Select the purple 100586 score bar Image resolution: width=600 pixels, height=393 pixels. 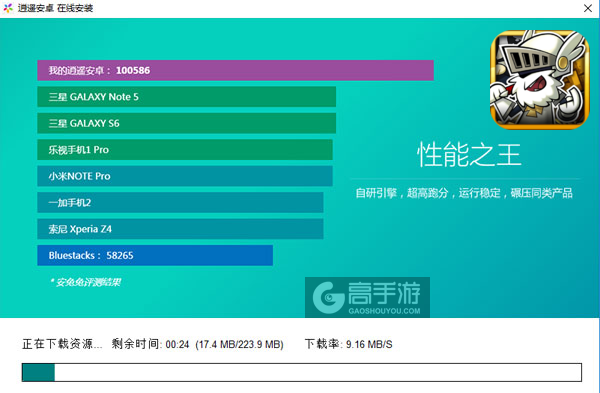click(x=235, y=70)
